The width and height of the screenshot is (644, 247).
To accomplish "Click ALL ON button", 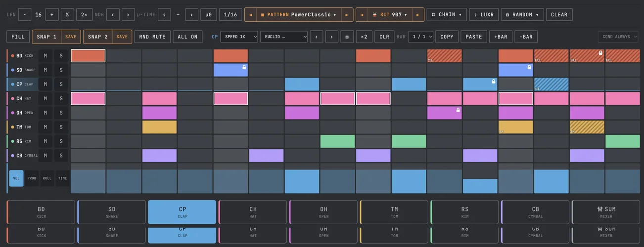I will tap(187, 37).
